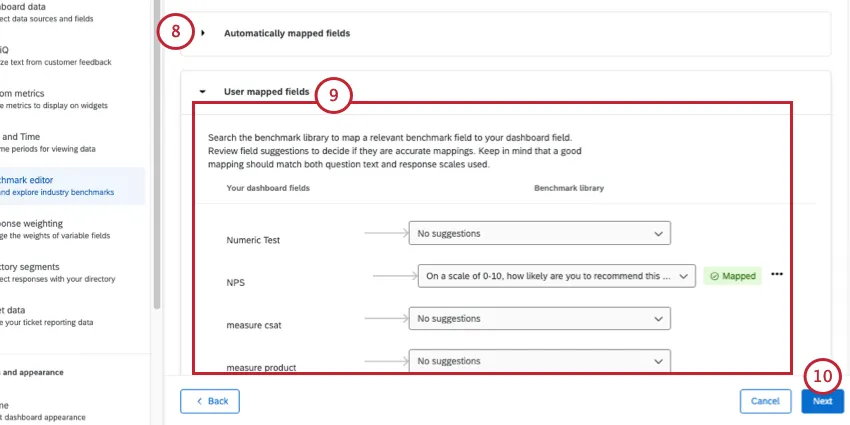The image size is (850, 425).
Task: Open the measure product benchmark dropdown
Action: pos(539,360)
